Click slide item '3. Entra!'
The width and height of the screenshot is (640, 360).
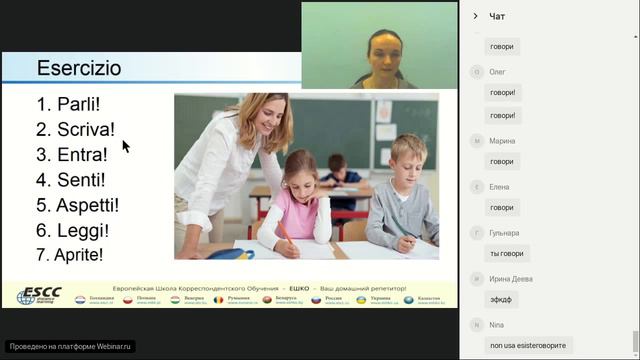[72, 155]
